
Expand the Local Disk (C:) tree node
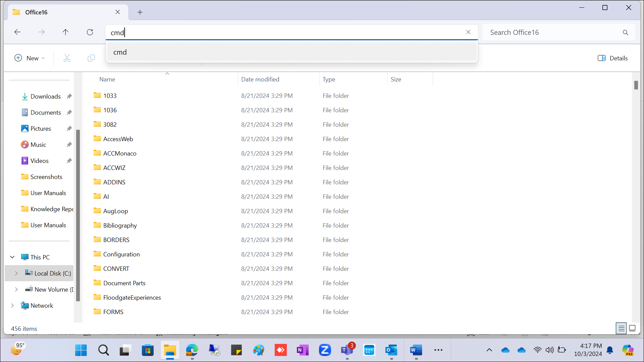tap(16, 274)
